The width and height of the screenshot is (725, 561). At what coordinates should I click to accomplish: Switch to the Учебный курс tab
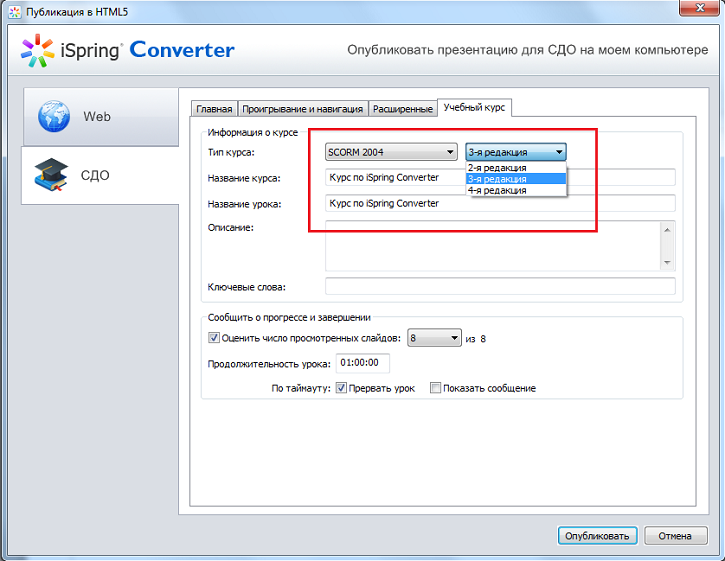[474, 107]
